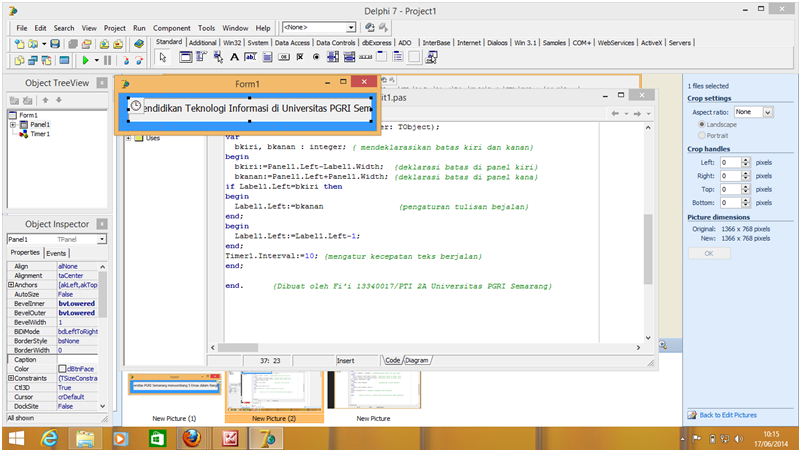The image size is (801, 452).
Task: Select the ActionList component icon
Action: pyautogui.click(x=431, y=57)
